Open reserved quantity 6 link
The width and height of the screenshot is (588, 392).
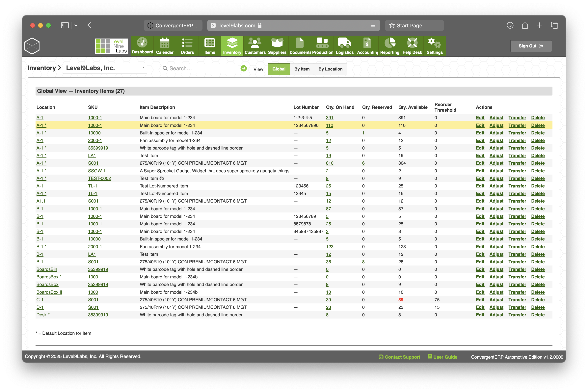(363, 163)
